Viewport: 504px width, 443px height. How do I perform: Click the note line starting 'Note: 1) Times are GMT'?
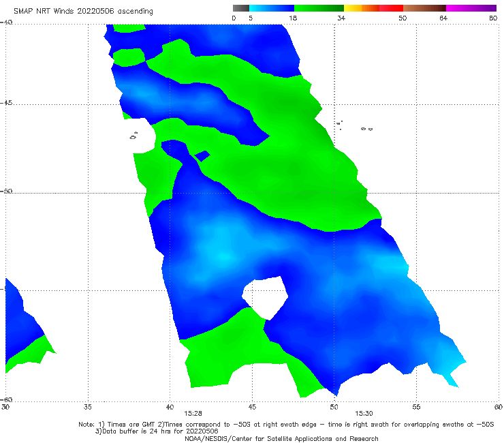tap(286, 425)
